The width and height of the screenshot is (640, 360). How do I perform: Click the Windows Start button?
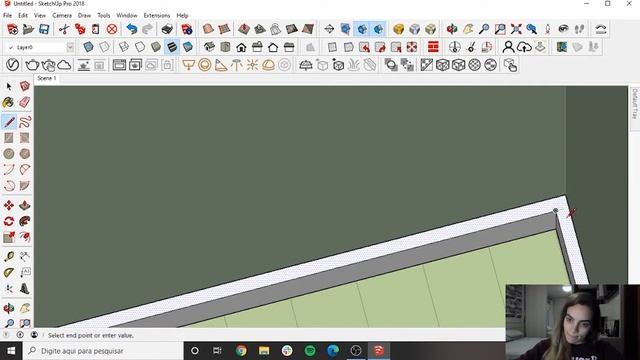11,351
